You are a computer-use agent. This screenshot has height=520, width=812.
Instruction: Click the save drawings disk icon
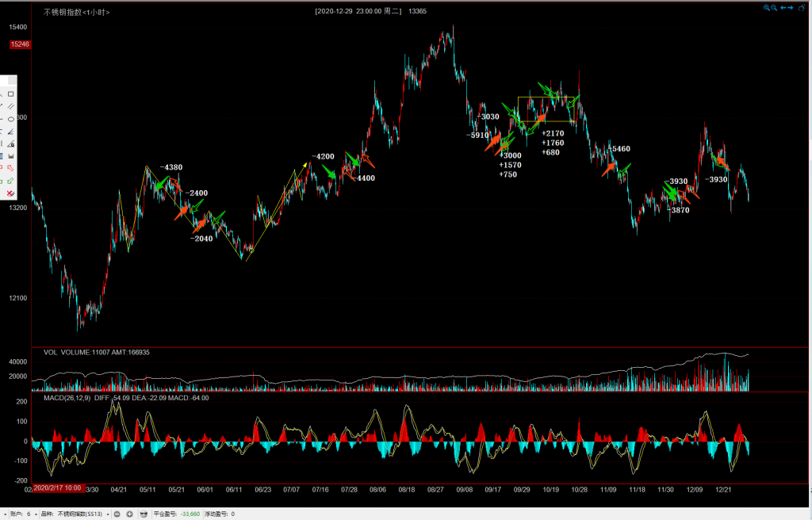click(x=11, y=156)
